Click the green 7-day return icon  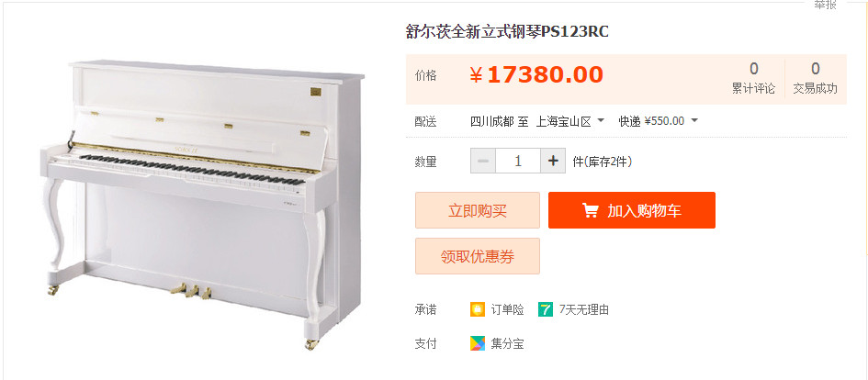(x=546, y=309)
